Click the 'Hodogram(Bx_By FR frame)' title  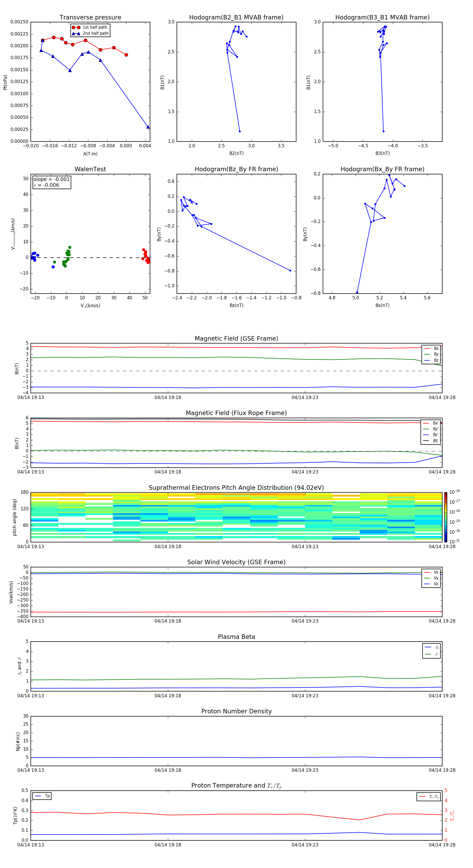[382, 169]
